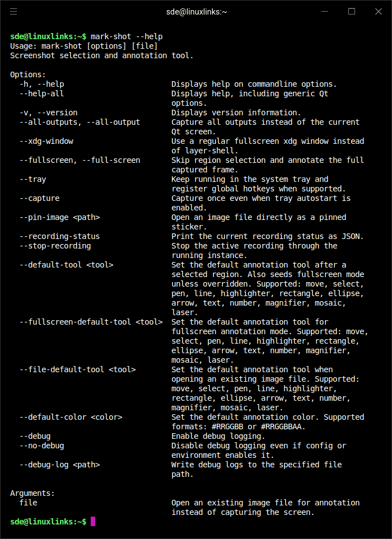This screenshot has width=392, height=539.
Task: Click the --stop-recording option text
Action: pos(55,246)
